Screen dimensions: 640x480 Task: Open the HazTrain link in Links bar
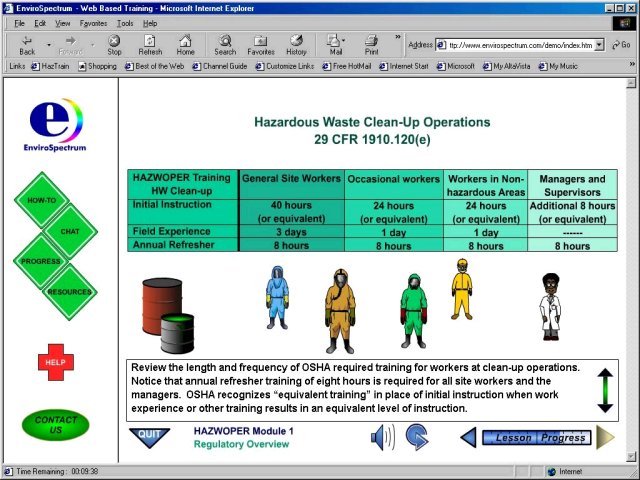click(x=50, y=66)
